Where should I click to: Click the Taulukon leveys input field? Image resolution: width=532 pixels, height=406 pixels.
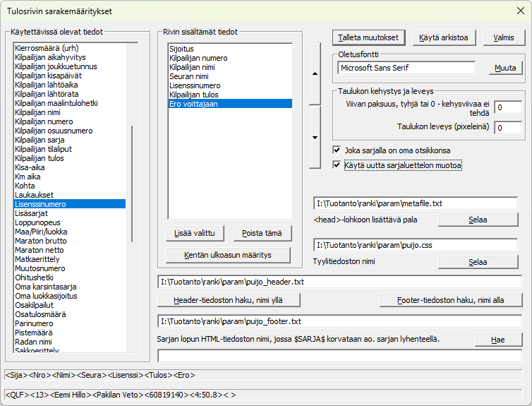tap(507, 128)
